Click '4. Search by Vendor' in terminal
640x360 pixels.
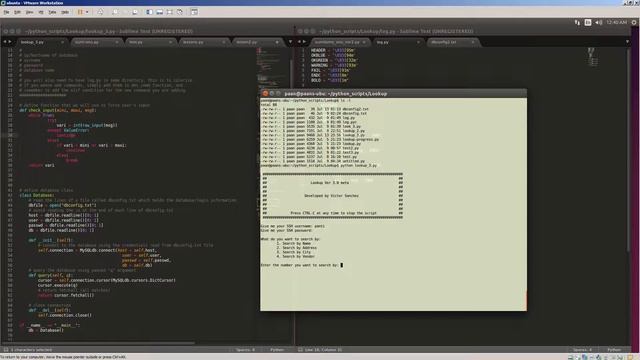[296, 256]
